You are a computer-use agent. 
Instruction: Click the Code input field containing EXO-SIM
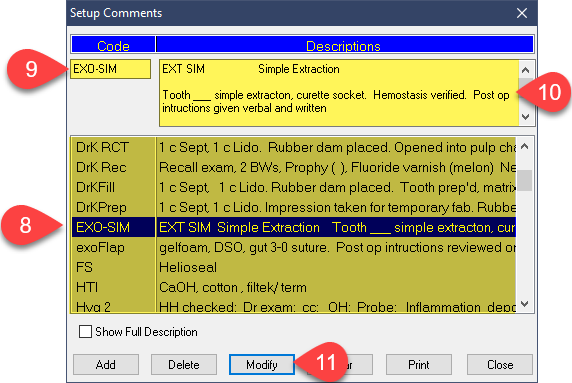tap(111, 69)
